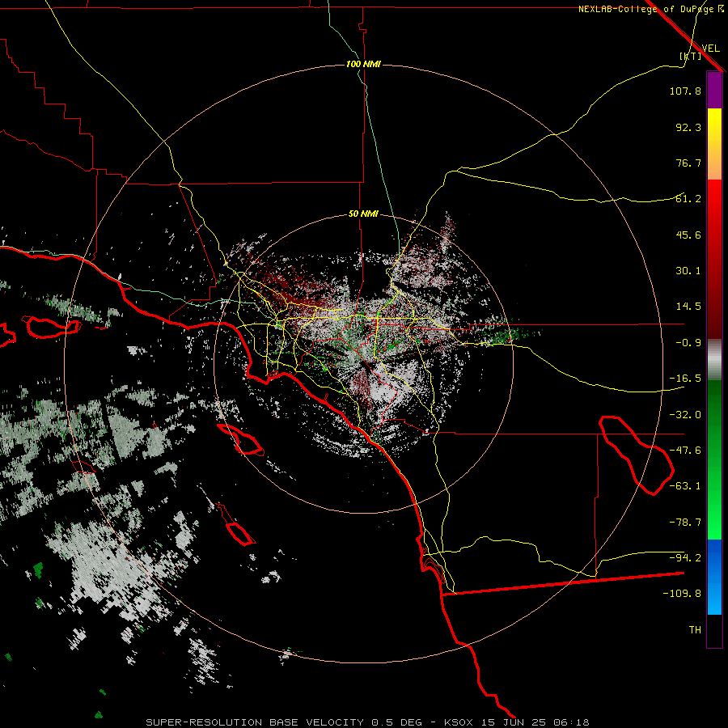Pick the black TH segment of the color bar
This screenshot has height=728, width=728.
pos(714,630)
